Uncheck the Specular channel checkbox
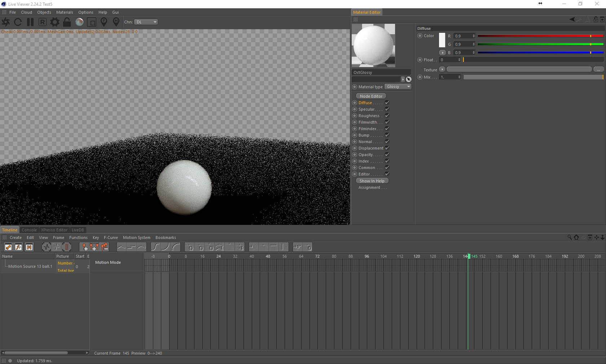The image size is (606, 364). [x=387, y=109]
